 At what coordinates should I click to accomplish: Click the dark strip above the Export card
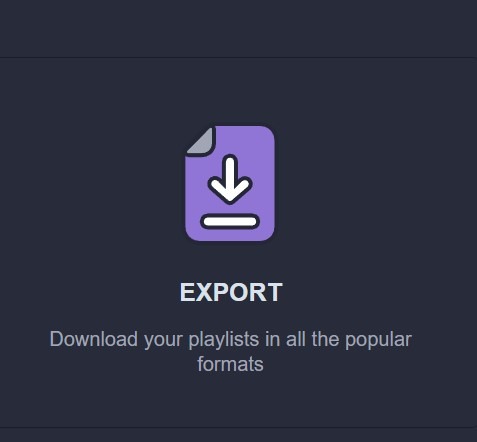pyautogui.click(x=238, y=28)
